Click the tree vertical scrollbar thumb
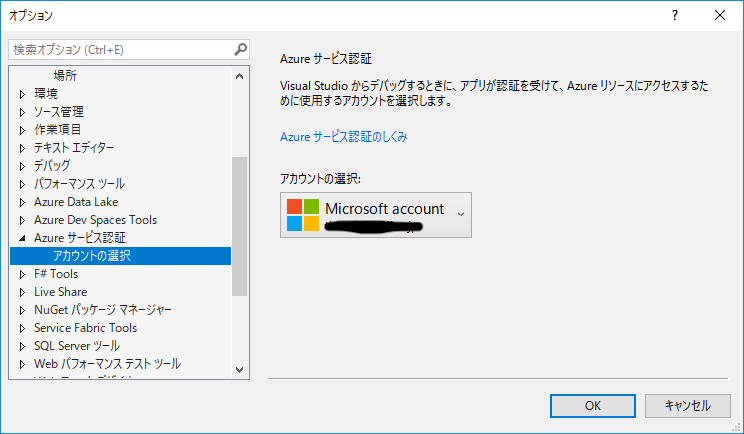Screen dimensions: 744x434 click(240, 226)
